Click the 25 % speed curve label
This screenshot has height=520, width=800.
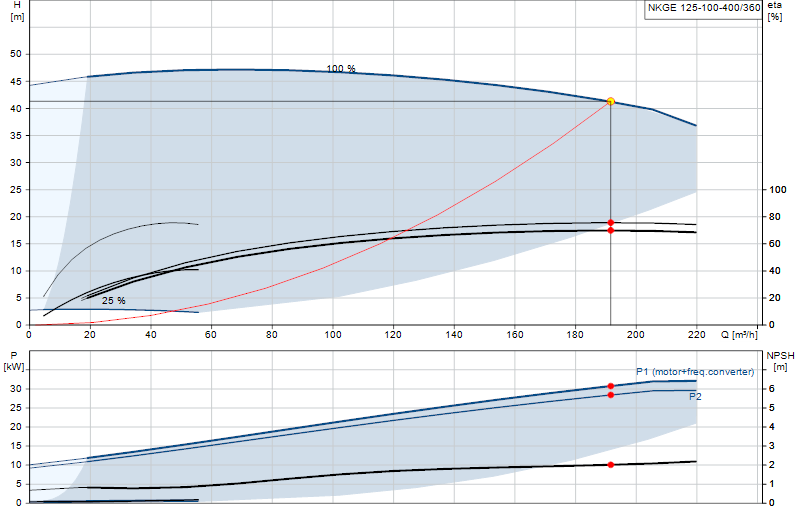coord(113,301)
